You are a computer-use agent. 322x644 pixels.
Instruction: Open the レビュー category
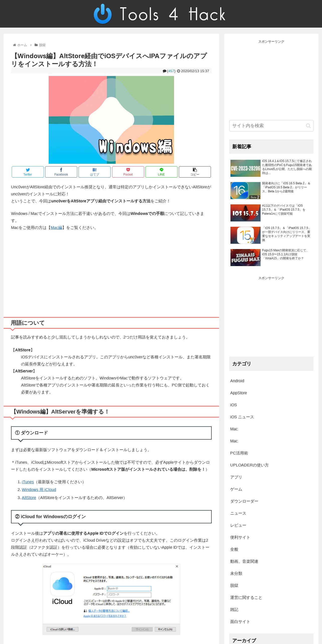pyautogui.click(x=238, y=525)
